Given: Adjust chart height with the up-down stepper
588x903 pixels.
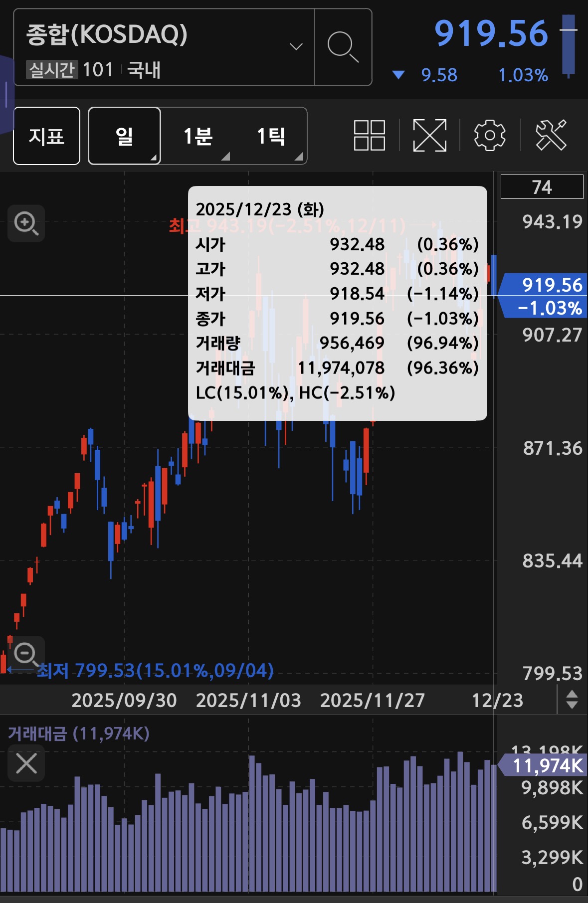Looking at the screenshot, I should click(572, 700).
